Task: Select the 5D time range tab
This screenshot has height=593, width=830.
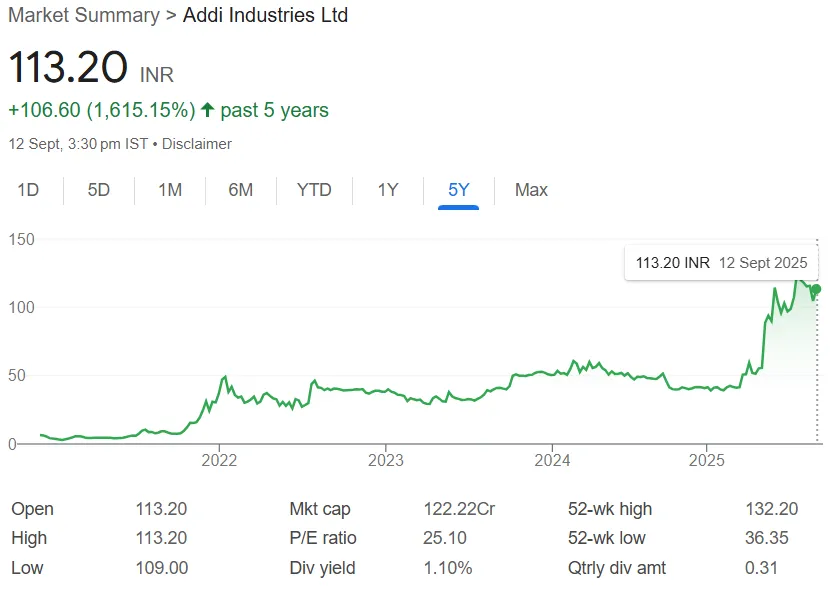Action: pyautogui.click(x=99, y=190)
